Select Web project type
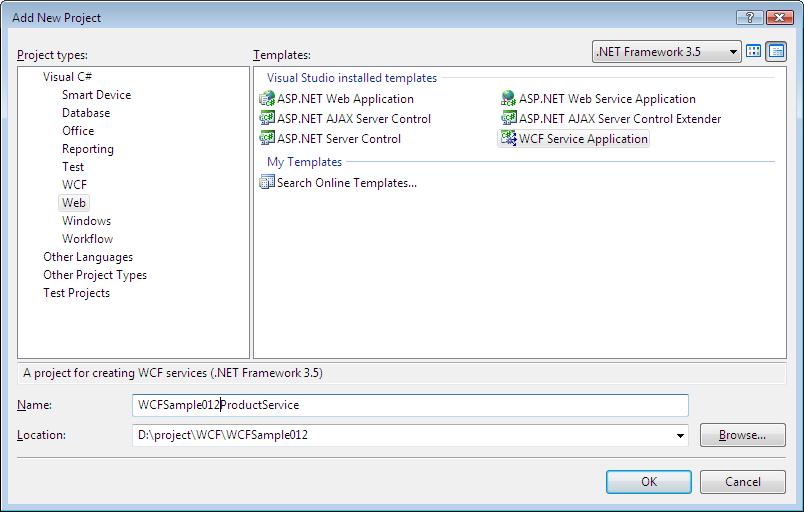The image size is (804, 512). pos(74,202)
